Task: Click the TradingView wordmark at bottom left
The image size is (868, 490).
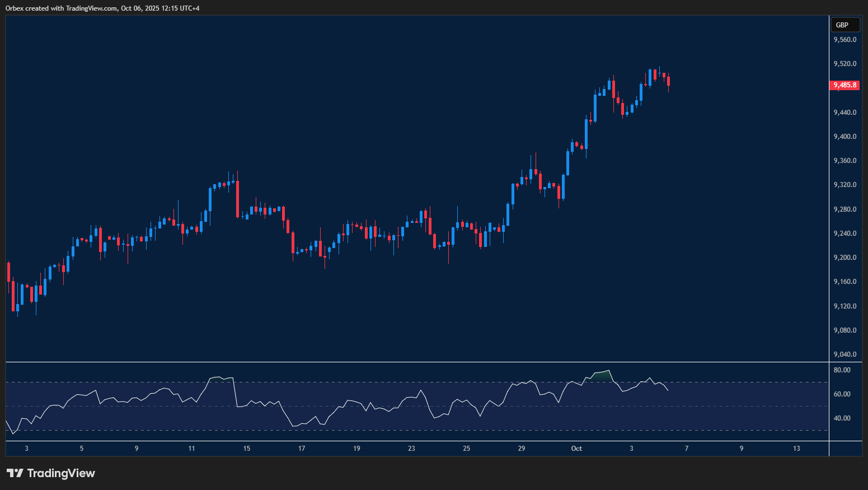Action: click(61, 473)
